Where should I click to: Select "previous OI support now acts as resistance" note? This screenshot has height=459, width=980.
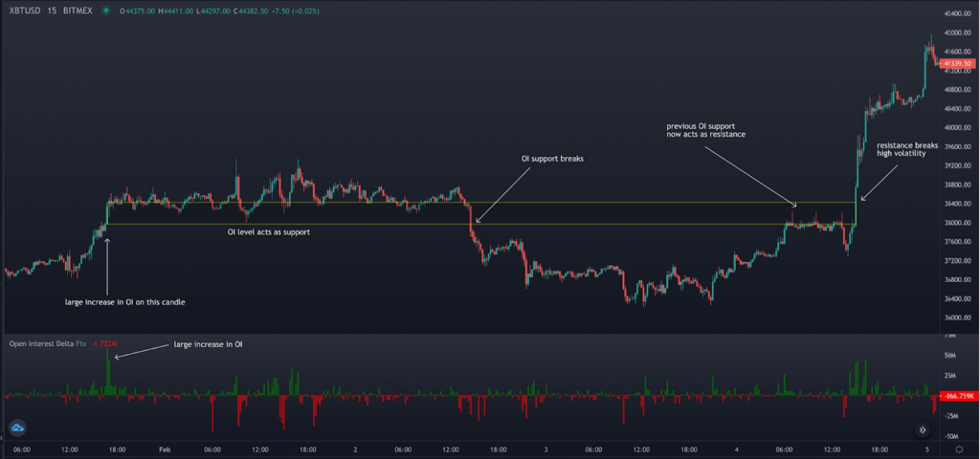705,130
